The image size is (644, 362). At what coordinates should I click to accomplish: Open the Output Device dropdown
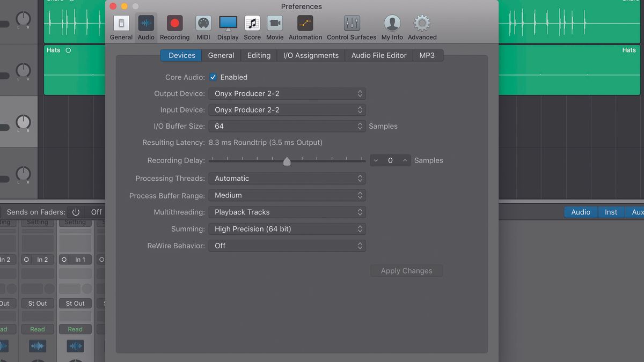(287, 93)
